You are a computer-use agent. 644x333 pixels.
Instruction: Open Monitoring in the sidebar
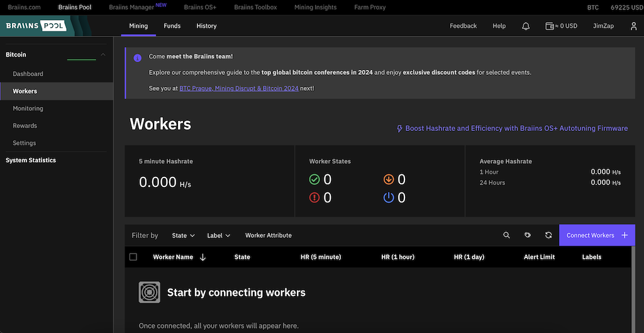pos(28,108)
